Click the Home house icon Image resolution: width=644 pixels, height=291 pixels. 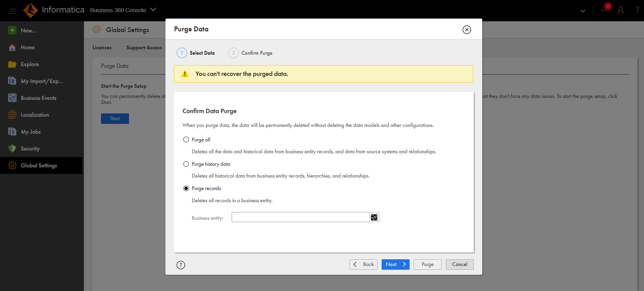(x=12, y=47)
